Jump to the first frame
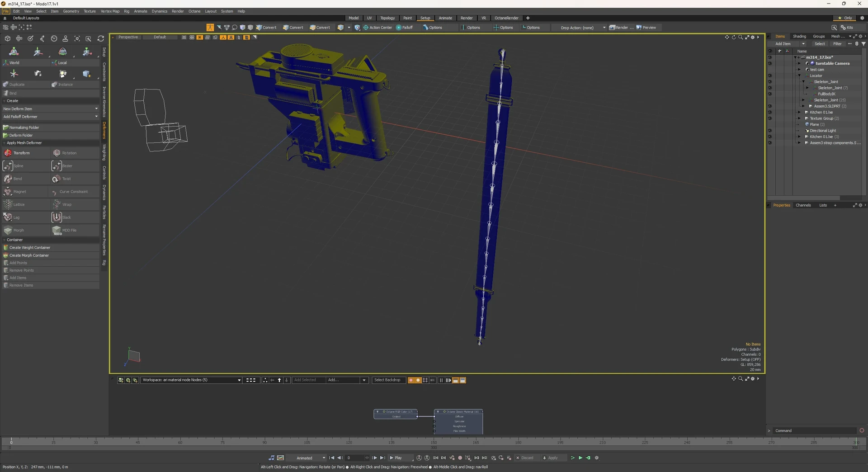The image size is (868, 472). (331, 458)
